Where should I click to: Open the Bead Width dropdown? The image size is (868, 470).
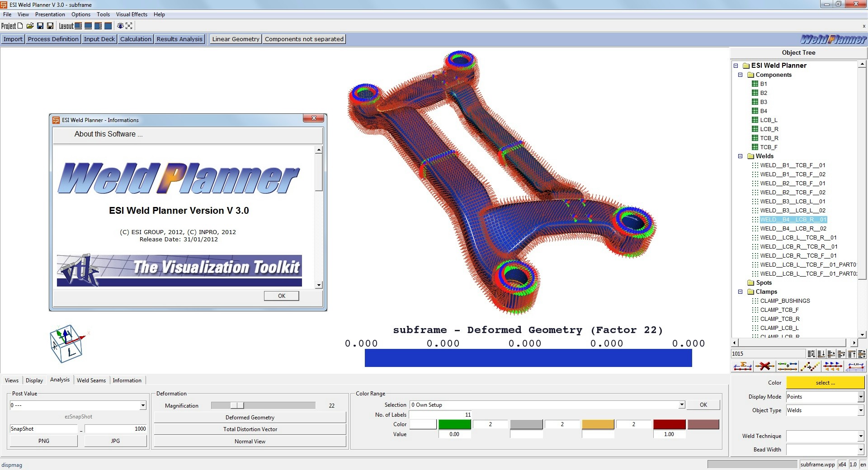[860, 450]
